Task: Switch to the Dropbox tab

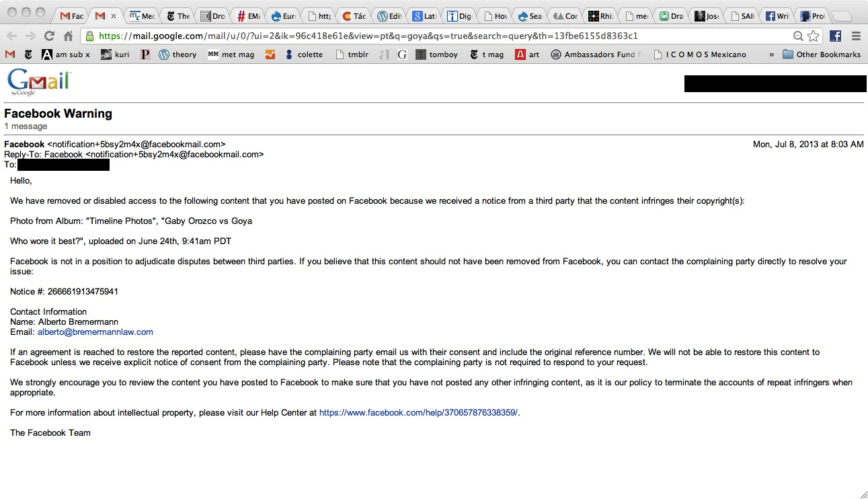Action: (213, 15)
